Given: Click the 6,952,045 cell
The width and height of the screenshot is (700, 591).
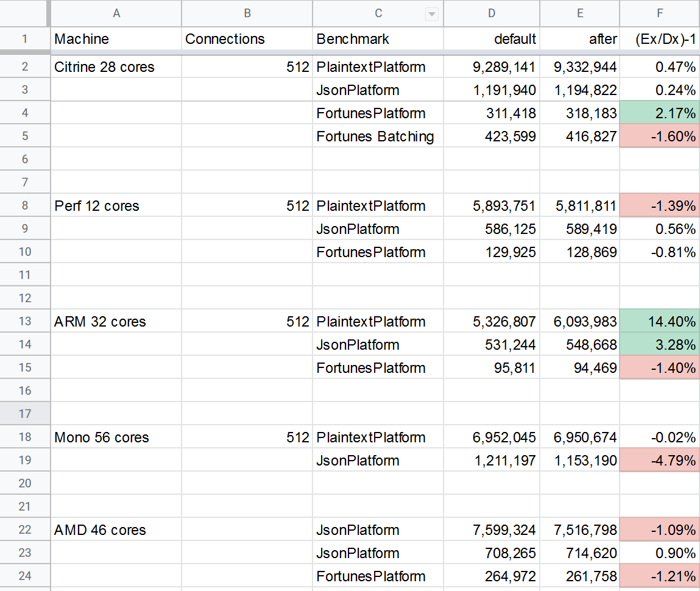Looking at the screenshot, I should click(492, 437).
